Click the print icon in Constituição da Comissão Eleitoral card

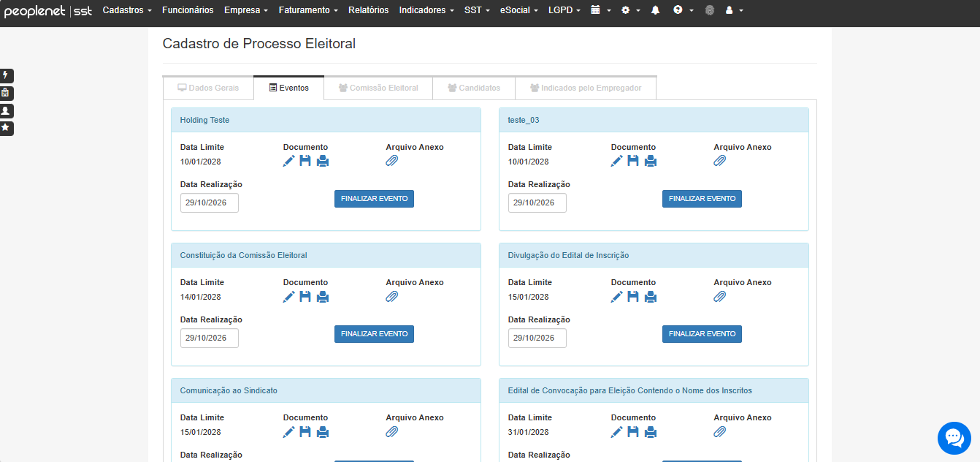click(x=323, y=296)
